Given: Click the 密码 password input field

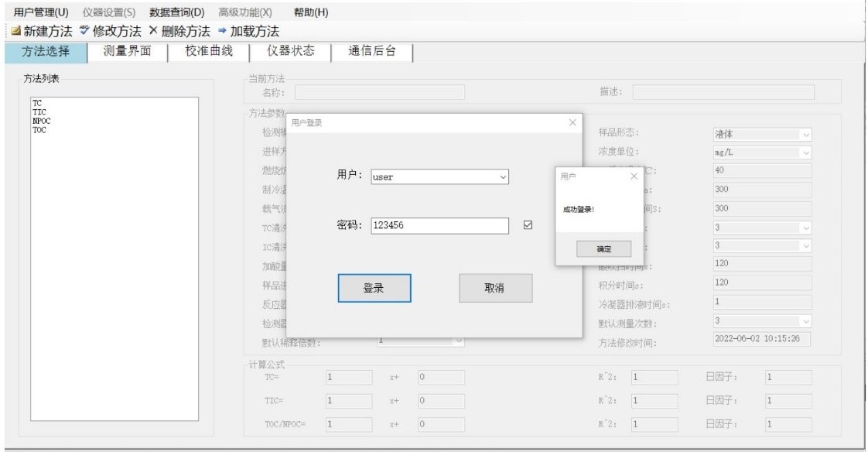Looking at the screenshot, I should point(439,225).
